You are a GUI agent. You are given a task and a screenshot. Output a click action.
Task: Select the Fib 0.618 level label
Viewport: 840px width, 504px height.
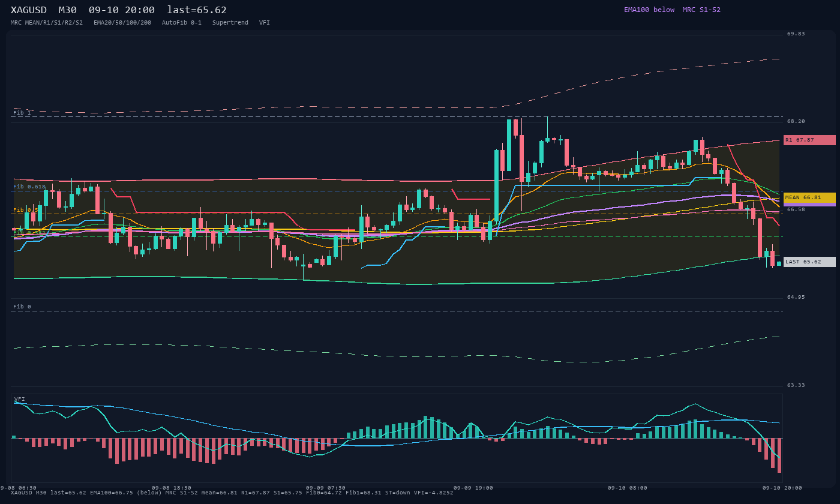(x=29, y=187)
